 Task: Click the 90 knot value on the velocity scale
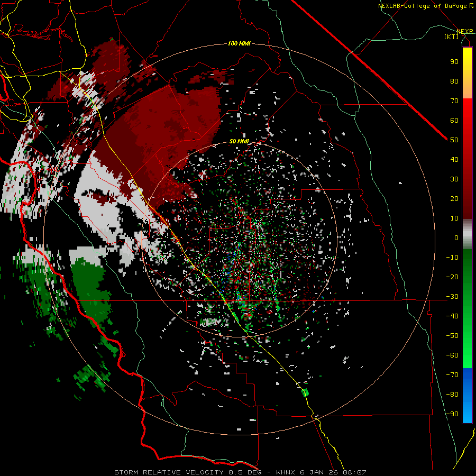[x=454, y=62]
